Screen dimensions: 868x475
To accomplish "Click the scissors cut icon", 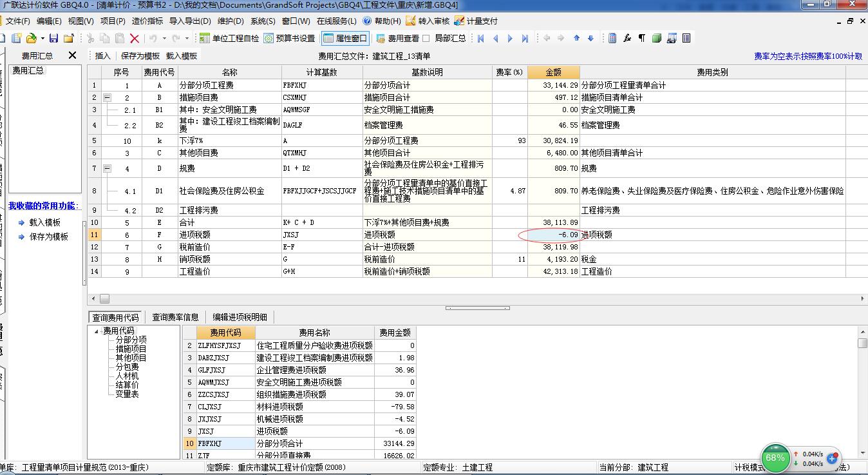I will pos(91,39).
